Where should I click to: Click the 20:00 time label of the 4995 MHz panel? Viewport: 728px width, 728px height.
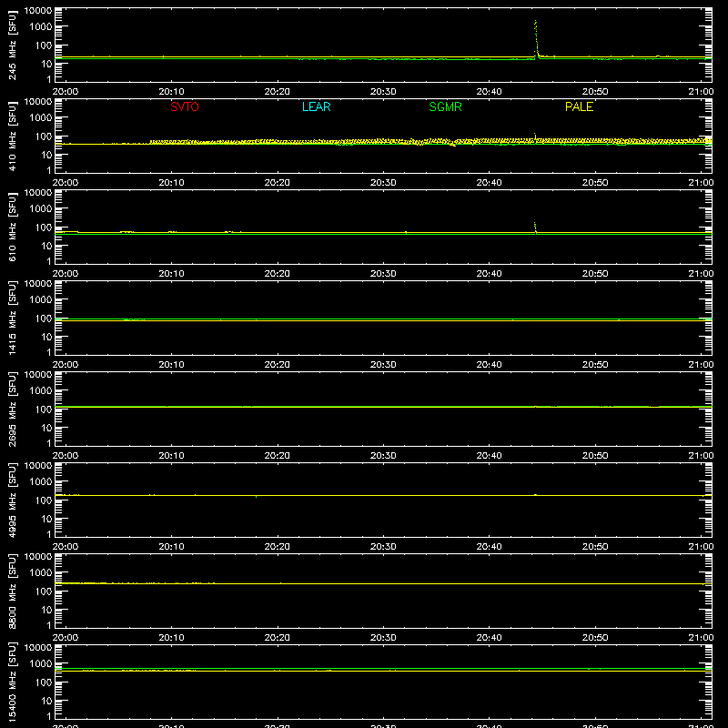tap(66, 547)
